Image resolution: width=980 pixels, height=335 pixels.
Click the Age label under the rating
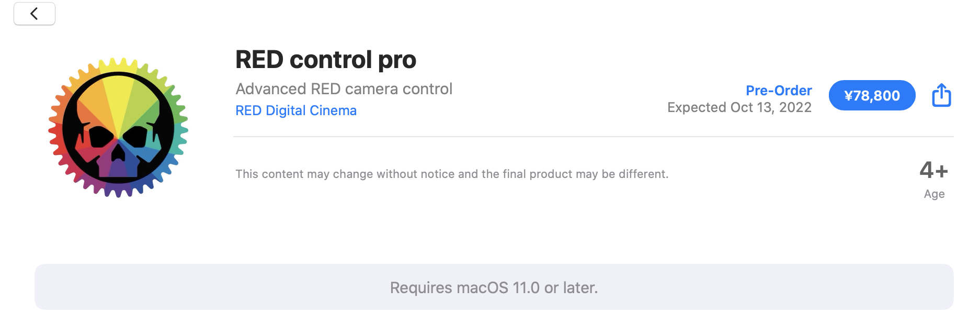click(x=934, y=194)
